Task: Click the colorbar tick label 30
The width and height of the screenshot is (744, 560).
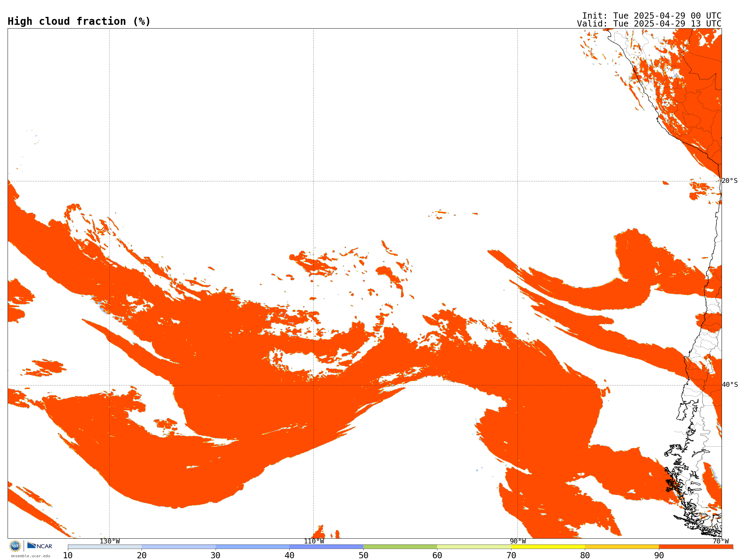Action: 216,555
